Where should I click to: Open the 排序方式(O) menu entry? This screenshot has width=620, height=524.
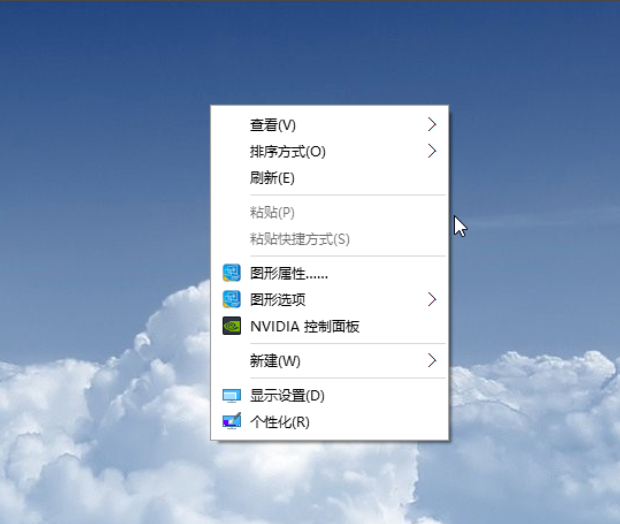coord(329,151)
